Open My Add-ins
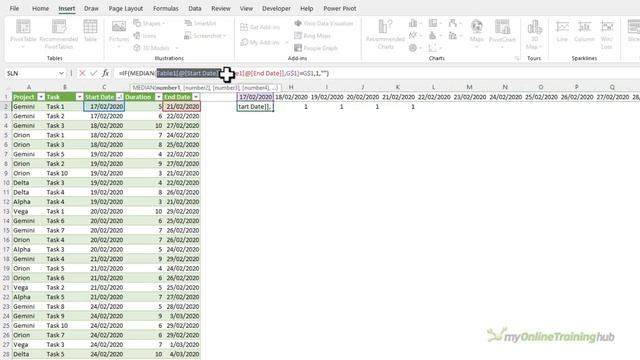 [x=264, y=42]
